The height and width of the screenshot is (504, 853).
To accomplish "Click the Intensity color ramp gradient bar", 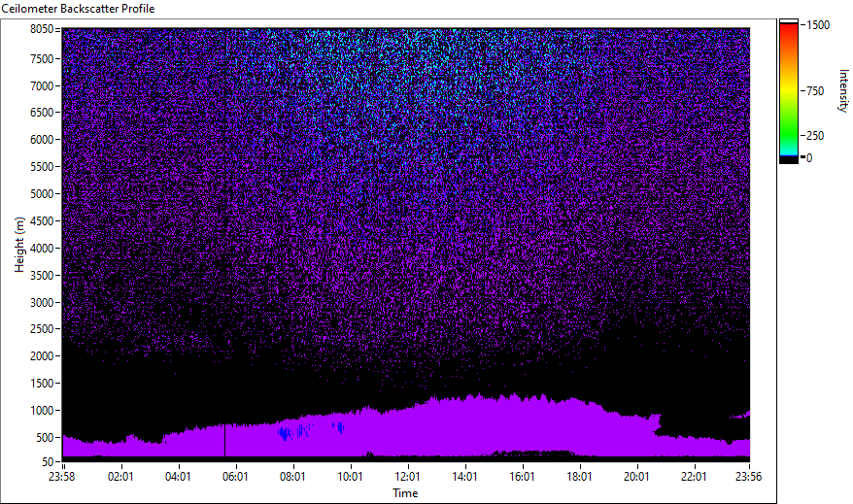I will click(x=788, y=91).
